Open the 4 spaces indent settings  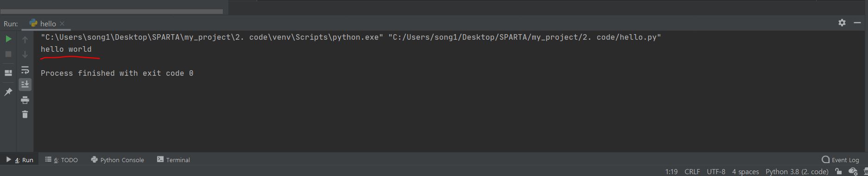point(745,171)
